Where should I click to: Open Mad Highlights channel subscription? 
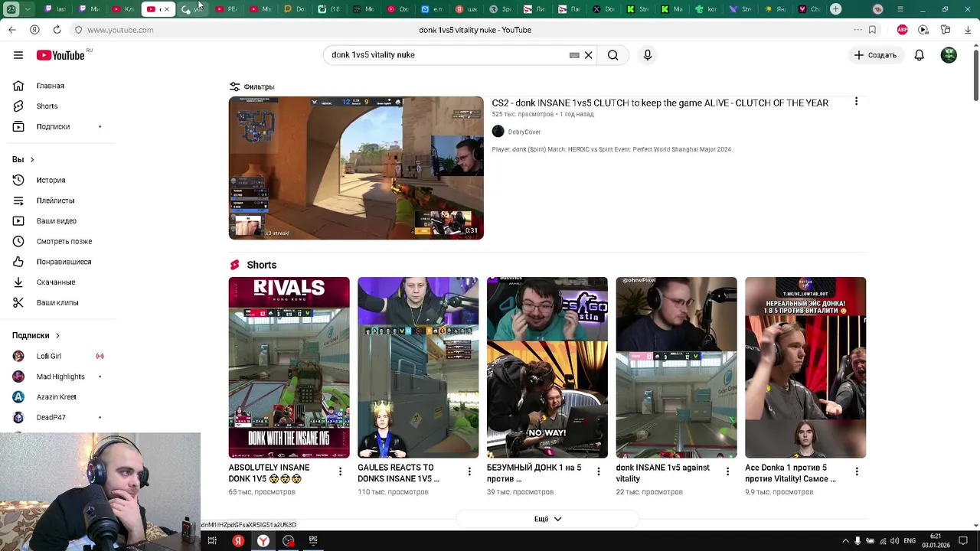60,377
